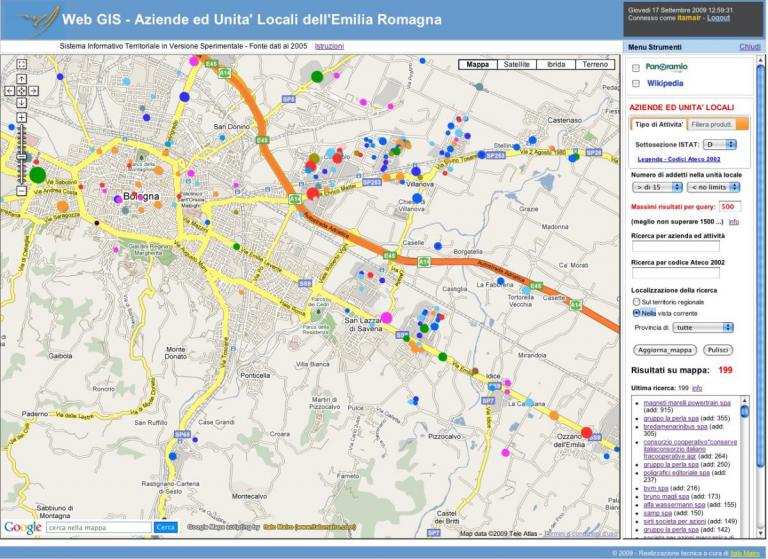Click the Pulisci button
This screenshot has width=768, height=559.
[718, 350]
